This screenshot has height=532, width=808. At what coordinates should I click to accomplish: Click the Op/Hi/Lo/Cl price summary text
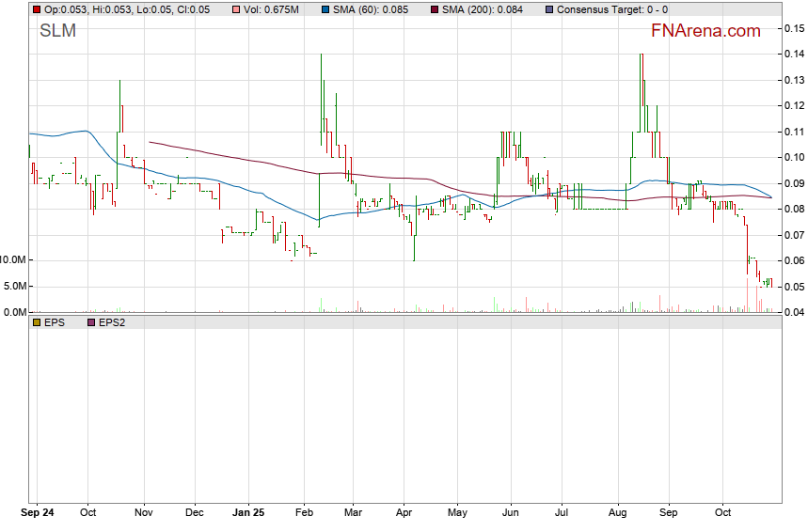[120, 9]
